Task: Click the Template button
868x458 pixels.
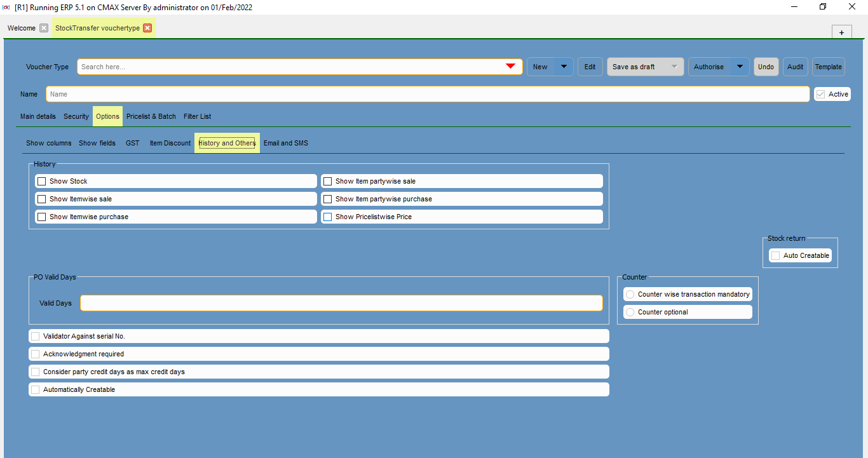Action: click(828, 66)
